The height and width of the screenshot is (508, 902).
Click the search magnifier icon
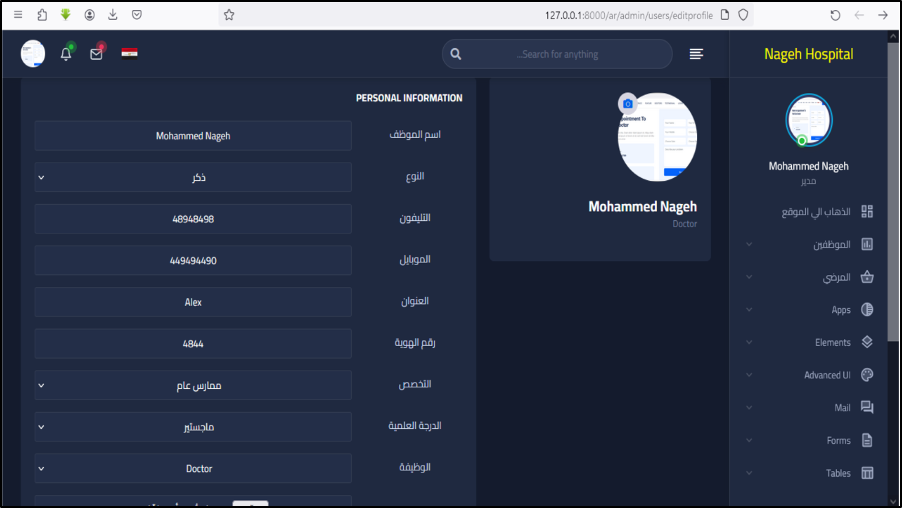click(x=456, y=54)
